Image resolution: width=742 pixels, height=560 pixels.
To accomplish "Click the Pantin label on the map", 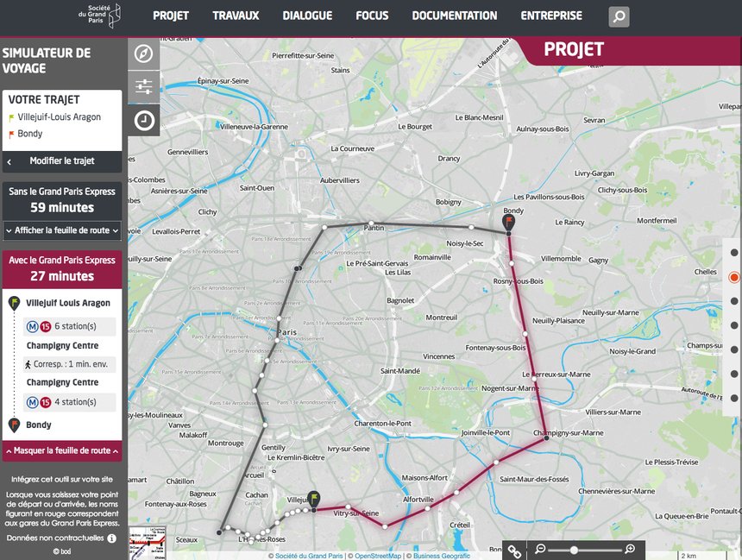I will click(374, 228).
